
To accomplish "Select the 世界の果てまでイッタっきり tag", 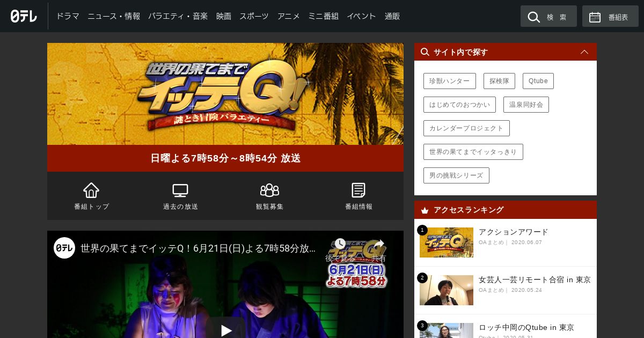I will click(473, 152).
